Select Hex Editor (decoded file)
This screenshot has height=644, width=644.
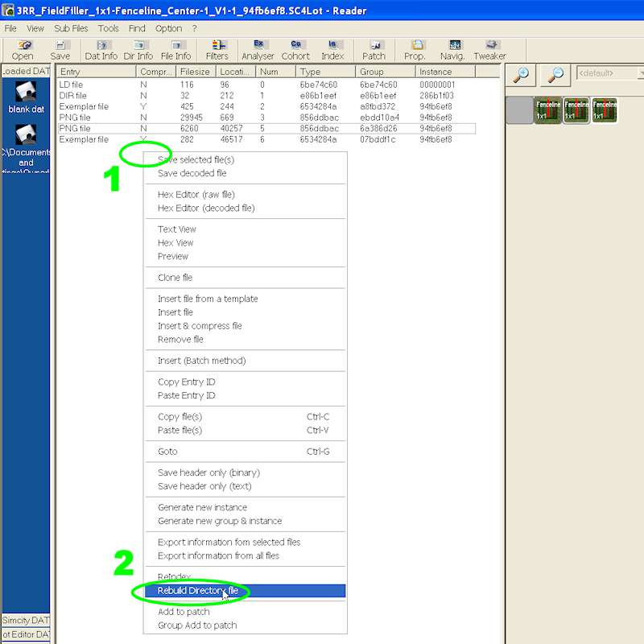pos(246,208)
